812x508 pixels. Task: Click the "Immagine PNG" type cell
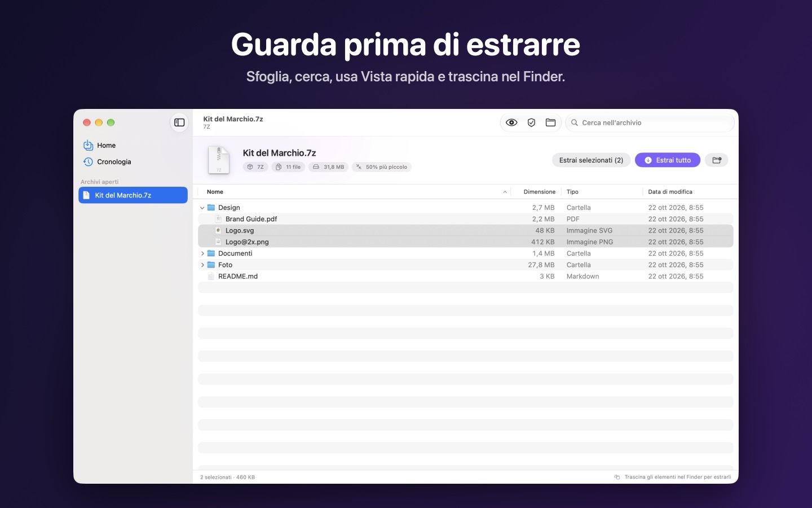(x=590, y=242)
